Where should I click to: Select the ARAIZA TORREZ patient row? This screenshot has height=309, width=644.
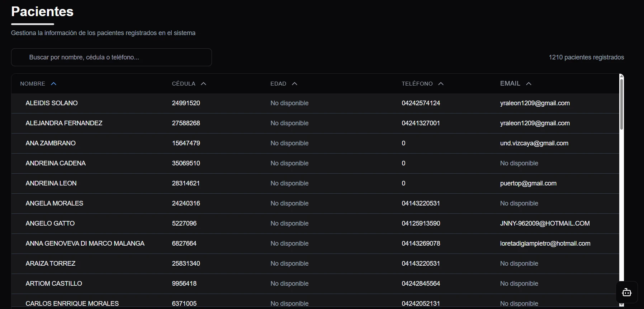pyautogui.click(x=51, y=264)
